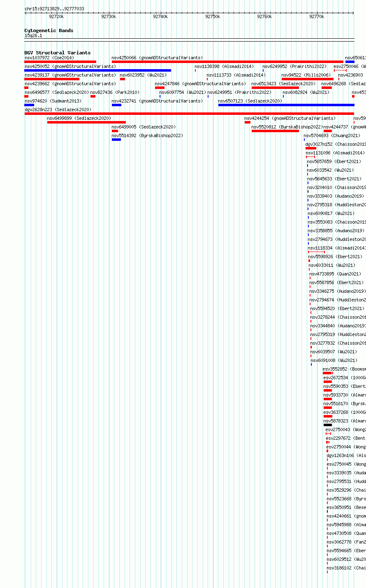Open variant nsv5514392 (ByrskaBishop2022)
Viewport: 366px width, 588px height.
tap(147, 135)
